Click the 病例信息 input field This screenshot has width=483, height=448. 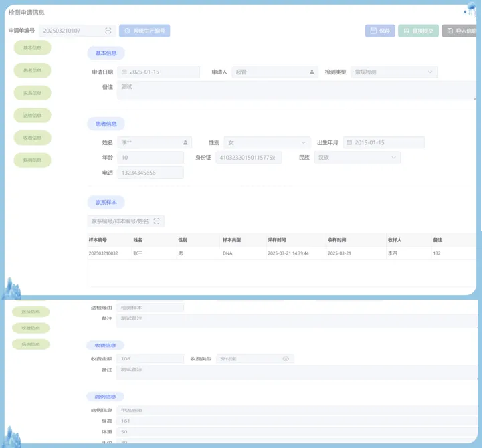[297, 410]
